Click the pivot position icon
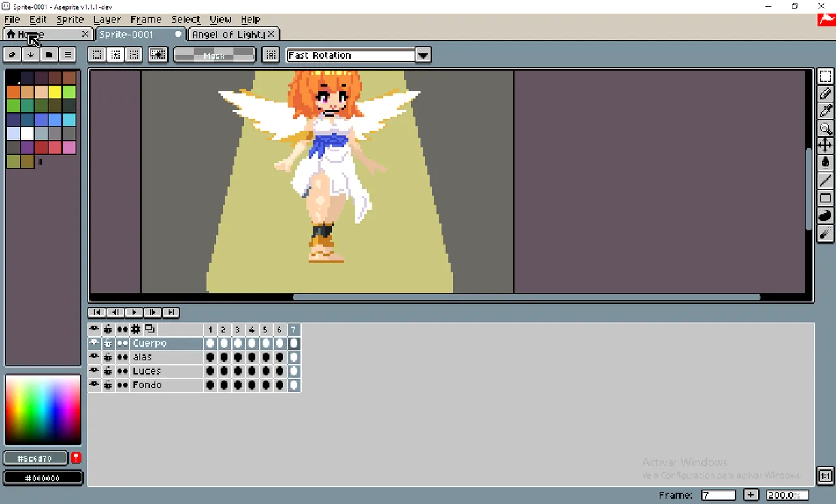836x504 pixels. tap(271, 55)
